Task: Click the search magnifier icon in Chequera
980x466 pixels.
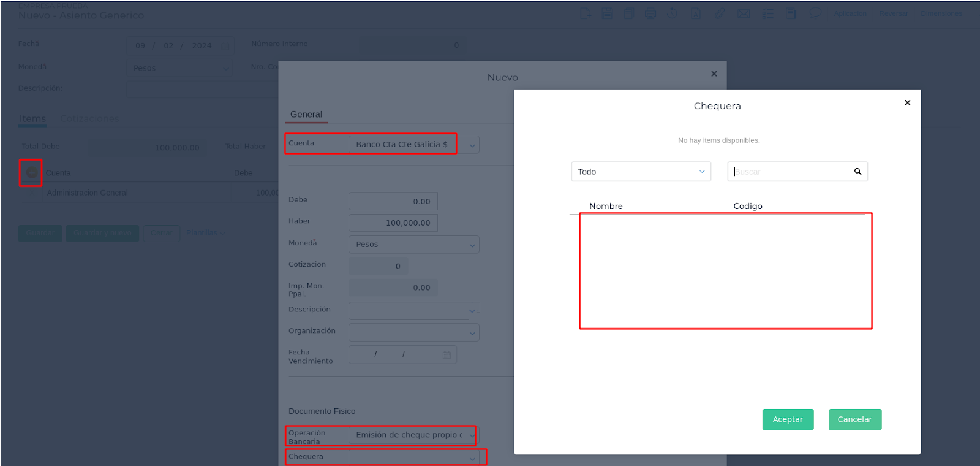Action: pyautogui.click(x=858, y=172)
